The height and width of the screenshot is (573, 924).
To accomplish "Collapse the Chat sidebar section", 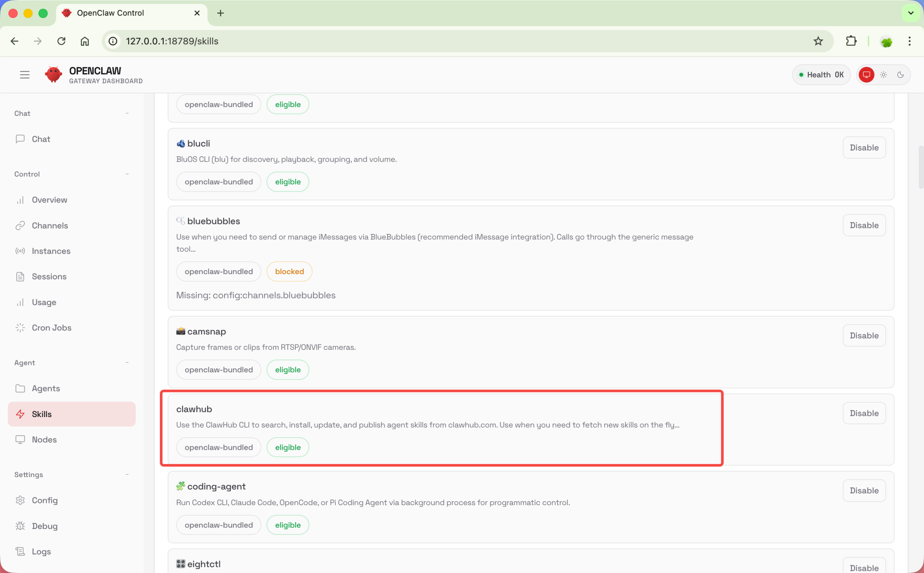I will point(127,113).
